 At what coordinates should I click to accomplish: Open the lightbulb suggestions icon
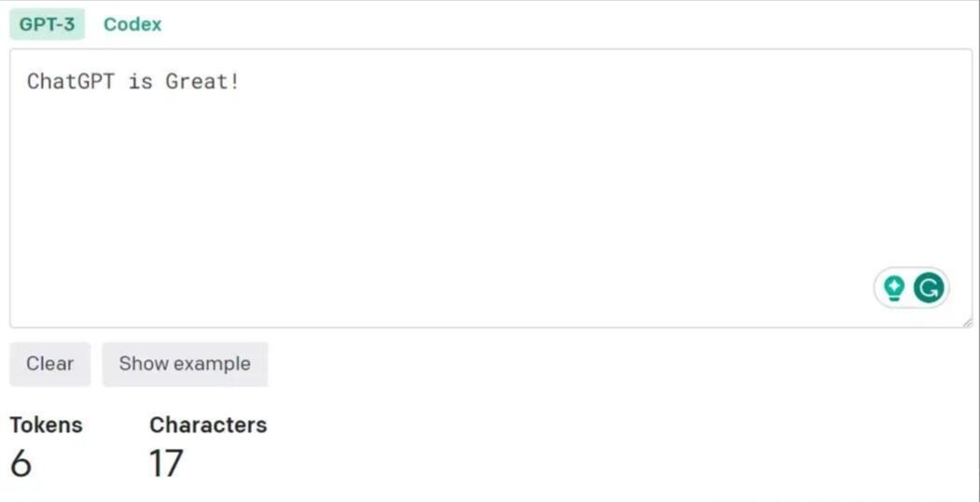(894, 288)
